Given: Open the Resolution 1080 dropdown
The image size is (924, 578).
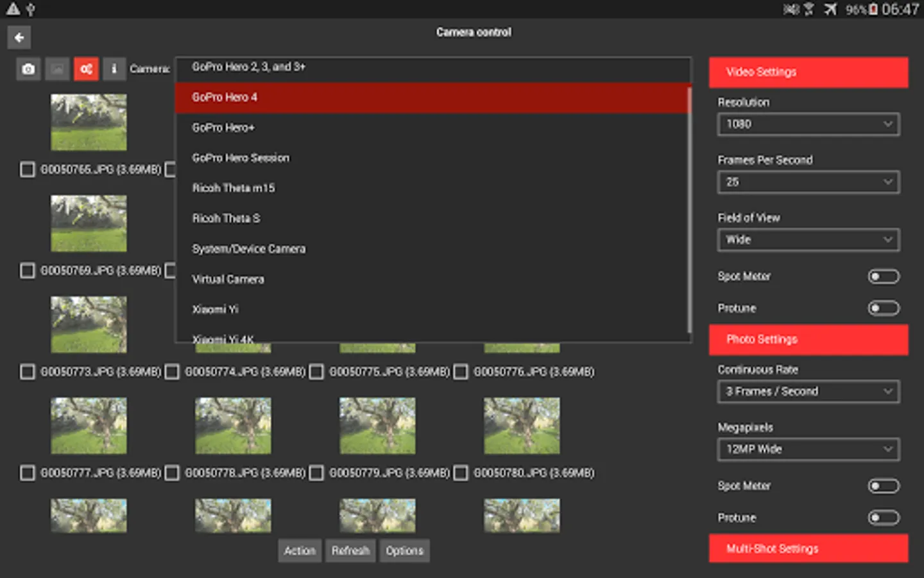Looking at the screenshot, I should (x=809, y=124).
